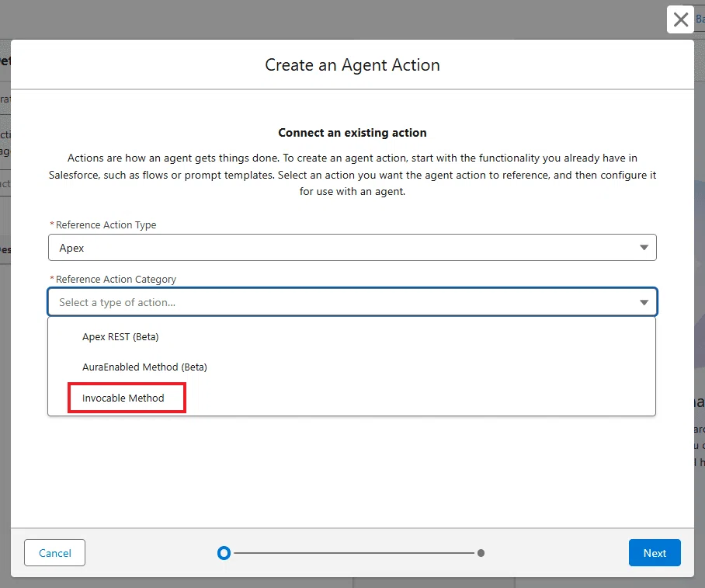Click the Reference Action Category label
This screenshot has width=705, height=588.
116,279
